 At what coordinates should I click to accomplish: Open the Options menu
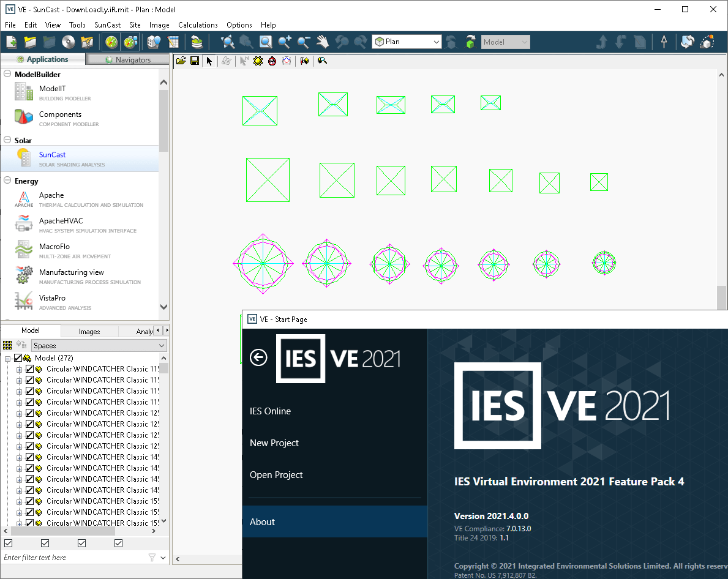(x=239, y=25)
